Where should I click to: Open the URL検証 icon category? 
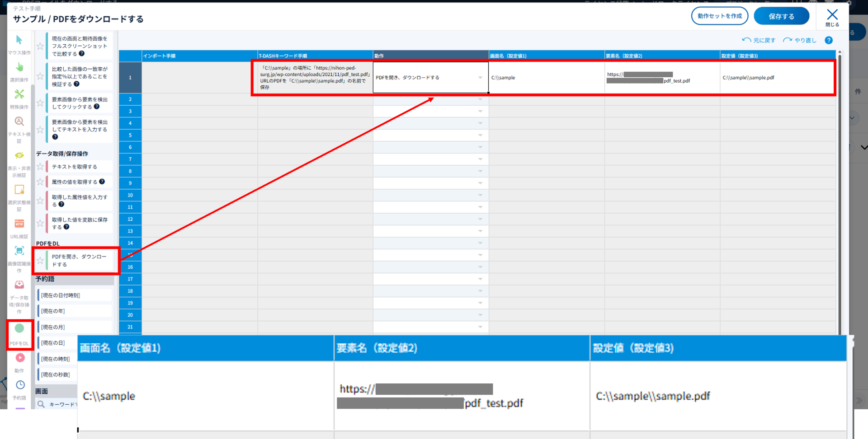click(19, 224)
